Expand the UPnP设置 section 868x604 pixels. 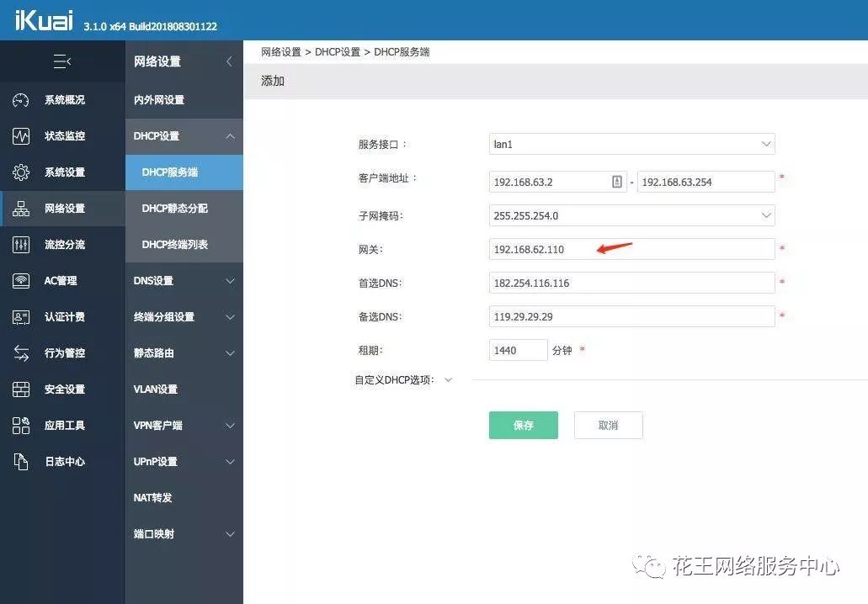pyautogui.click(x=231, y=461)
